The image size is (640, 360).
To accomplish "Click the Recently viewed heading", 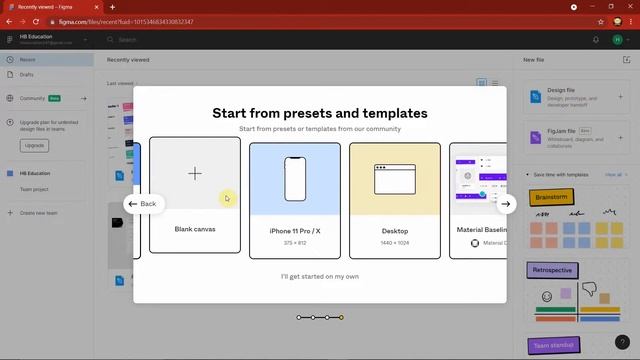I will point(128,60).
